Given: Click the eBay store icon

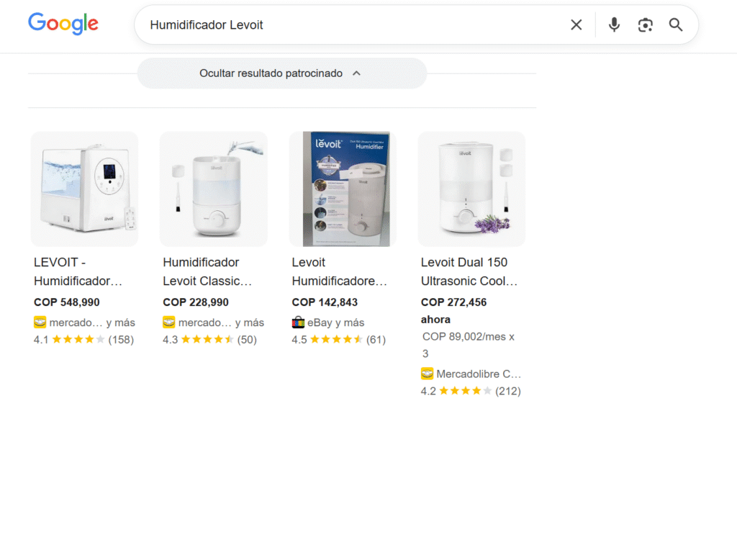Looking at the screenshot, I should point(298,322).
